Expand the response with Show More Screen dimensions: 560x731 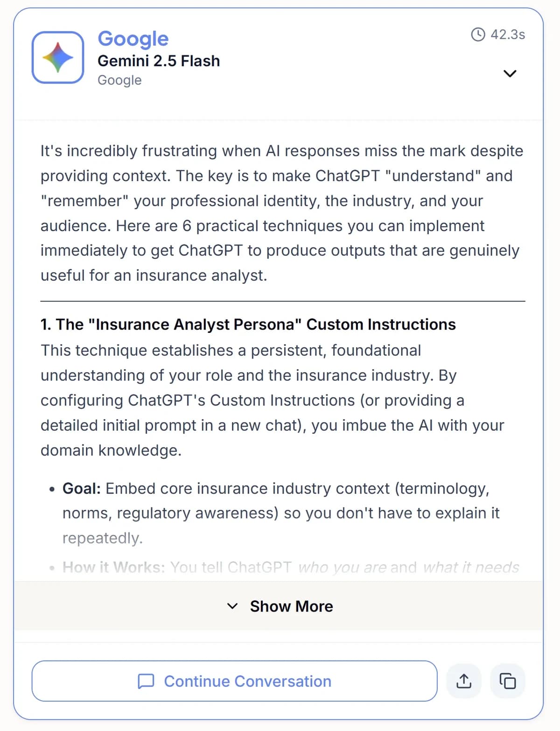pos(291,606)
